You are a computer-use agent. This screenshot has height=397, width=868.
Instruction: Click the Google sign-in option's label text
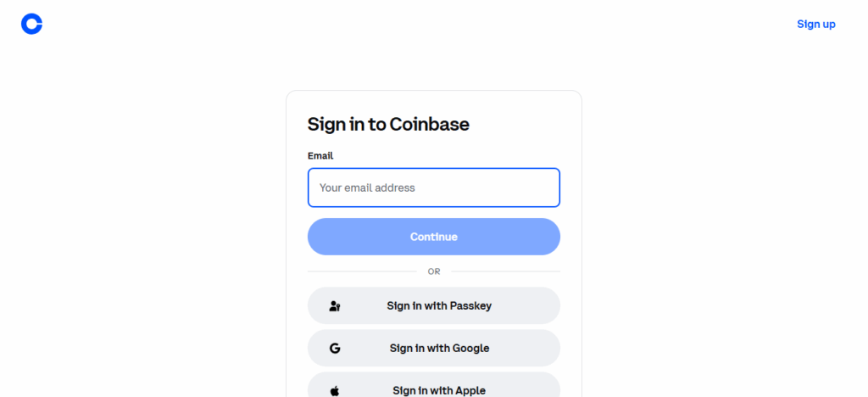coord(439,349)
